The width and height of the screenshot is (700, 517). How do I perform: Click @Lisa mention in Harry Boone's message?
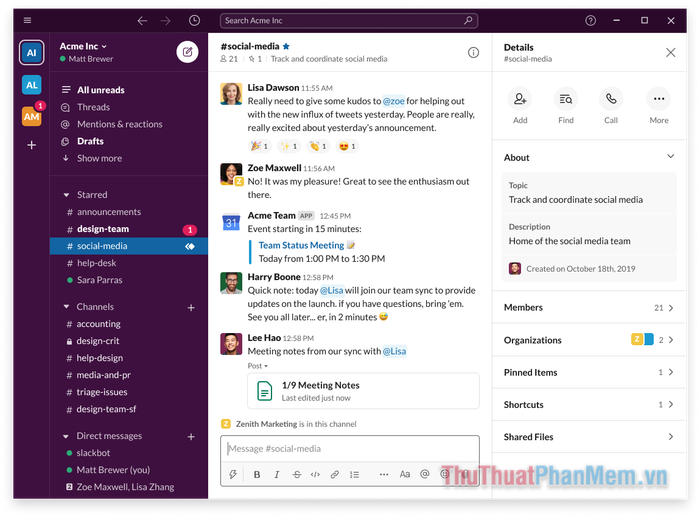(332, 290)
